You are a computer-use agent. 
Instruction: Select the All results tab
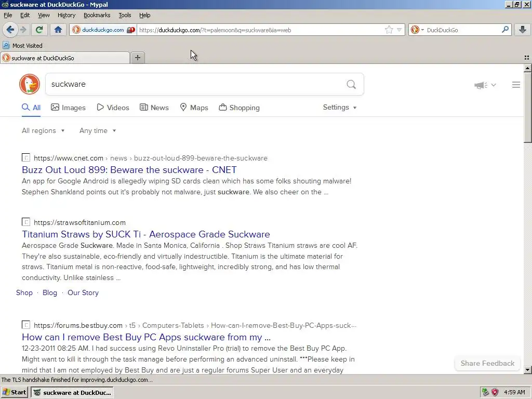(31, 108)
